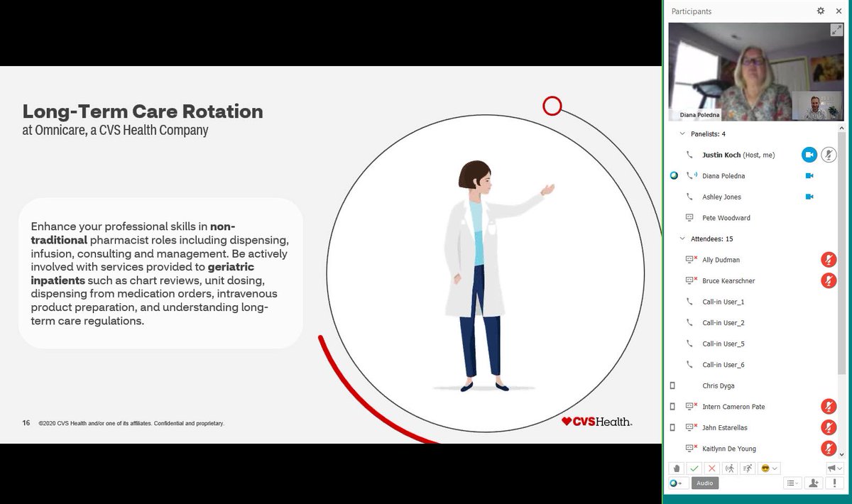
Task: Click mobile device icon beside Chris Dyga
Action: [x=673, y=386]
